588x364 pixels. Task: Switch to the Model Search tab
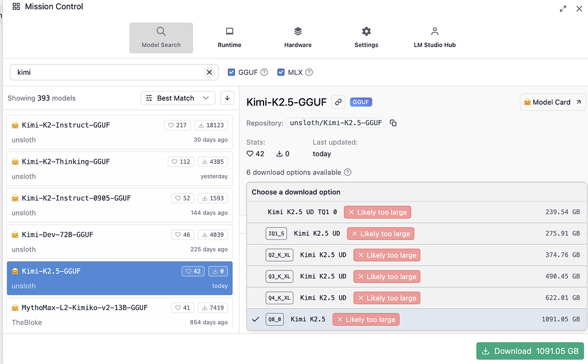[x=161, y=38]
